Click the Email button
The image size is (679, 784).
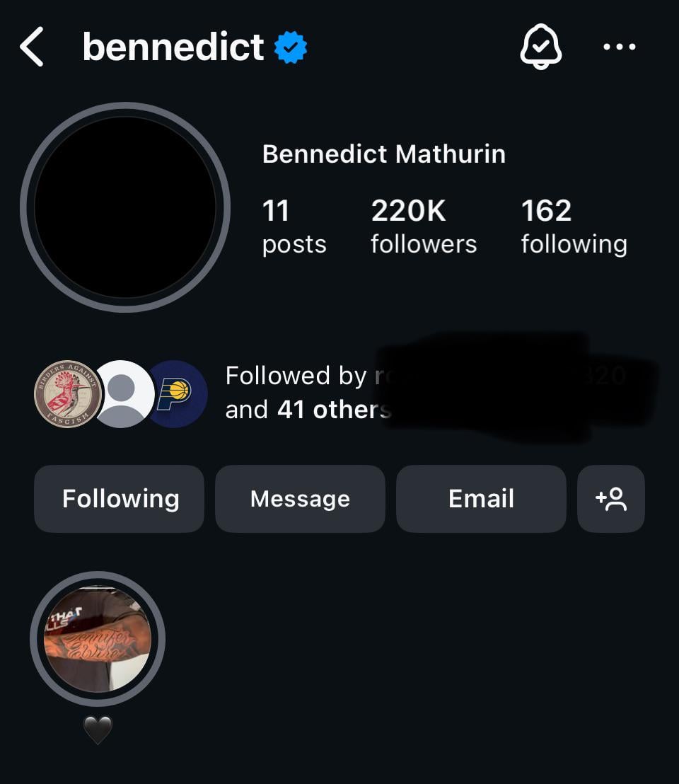click(481, 499)
